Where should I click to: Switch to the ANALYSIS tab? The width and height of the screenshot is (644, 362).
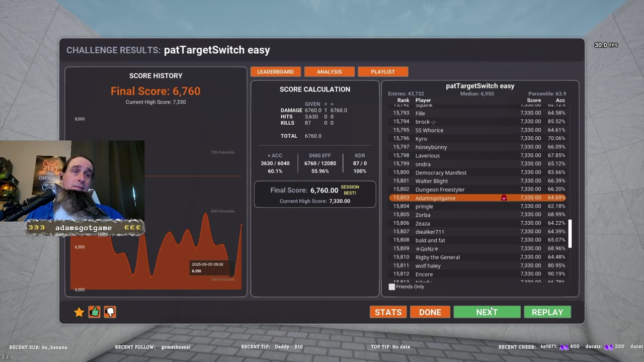[x=330, y=72]
